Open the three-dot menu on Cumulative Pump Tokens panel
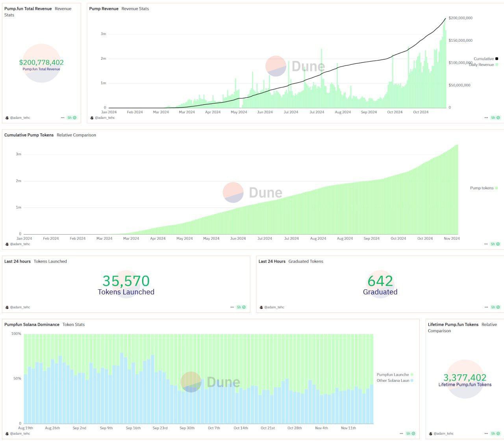This screenshot has width=504, height=442. 487,244
